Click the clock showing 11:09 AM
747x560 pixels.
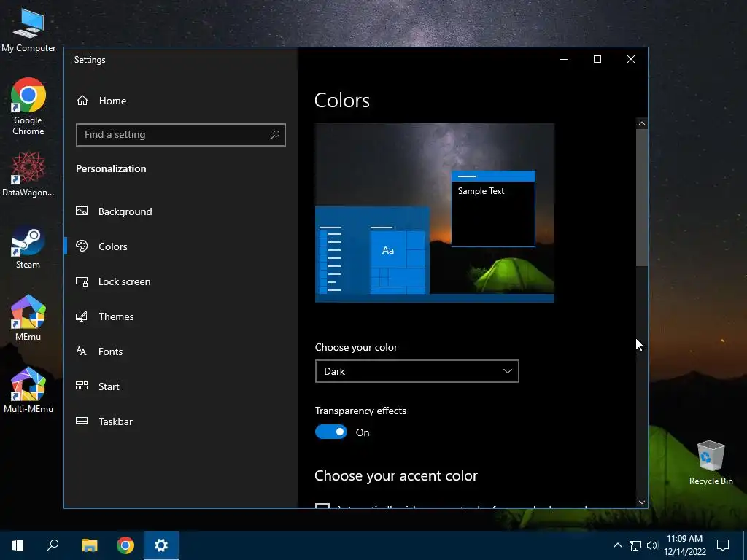(684, 539)
